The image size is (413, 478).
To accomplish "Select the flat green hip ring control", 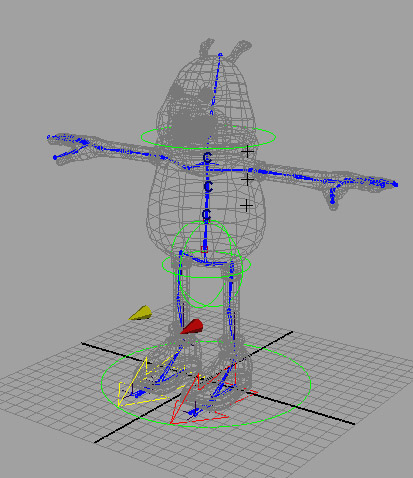I will coord(206,264).
